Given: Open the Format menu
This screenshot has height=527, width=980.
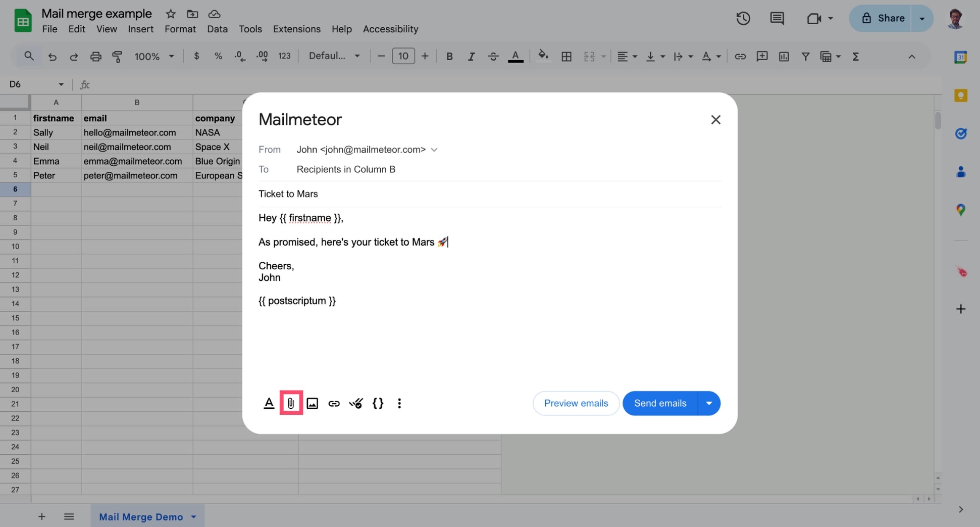Looking at the screenshot, I should click(180, 29).
